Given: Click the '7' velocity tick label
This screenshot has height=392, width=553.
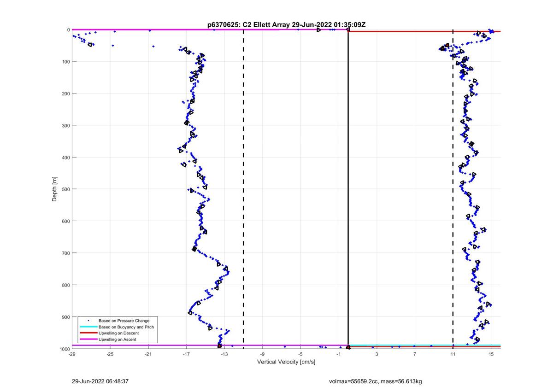Looking at the screenshot, I should pyautogui.click(x=415, y=354).
